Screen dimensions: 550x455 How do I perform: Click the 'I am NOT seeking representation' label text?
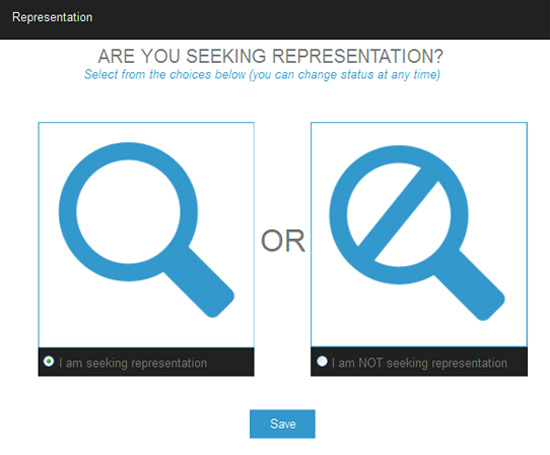[x=420, y=363]
